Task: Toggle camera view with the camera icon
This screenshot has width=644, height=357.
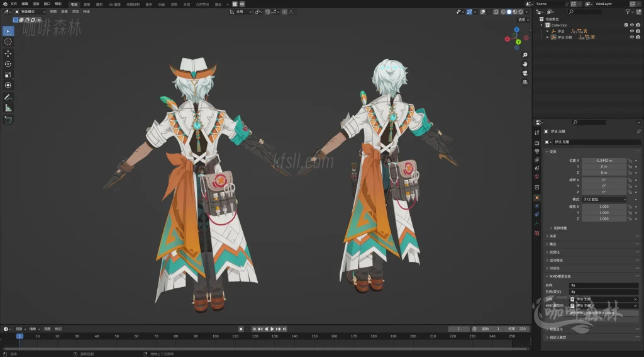Action: coord(525,73)
